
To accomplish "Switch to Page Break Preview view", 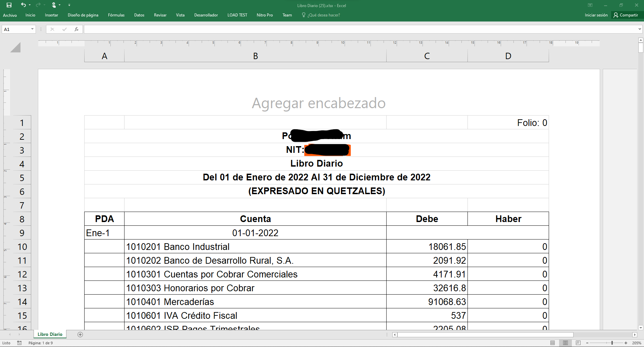I will [578, 343].
